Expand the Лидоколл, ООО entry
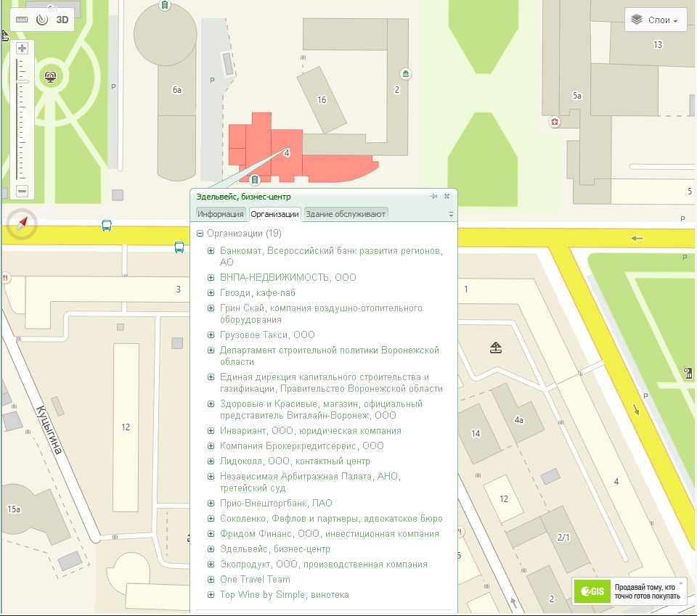The image size is (697, 616). [x=211, y=461]
